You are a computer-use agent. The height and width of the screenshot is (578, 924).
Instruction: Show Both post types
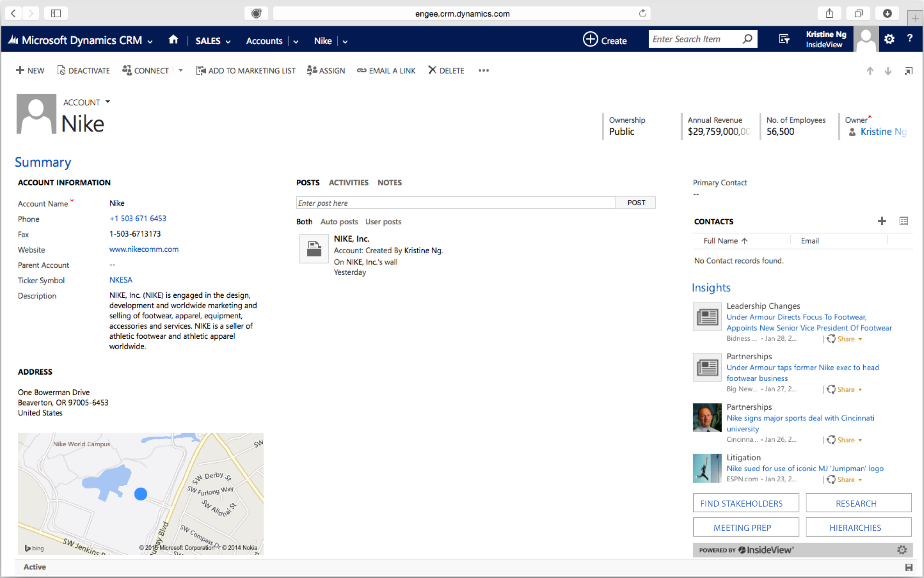304,221
